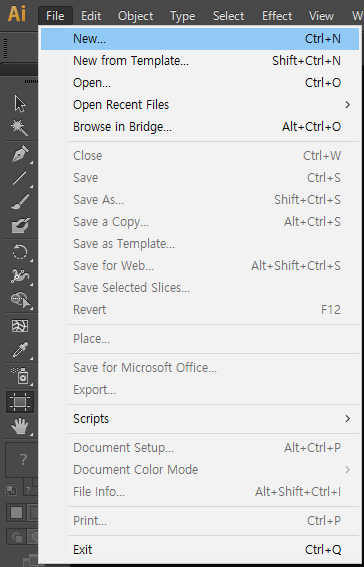Image resolution: width=364 pixels, height=567 pixels.
Task: Click the fill color question-mark swatch
Action: tap(21, 460)
